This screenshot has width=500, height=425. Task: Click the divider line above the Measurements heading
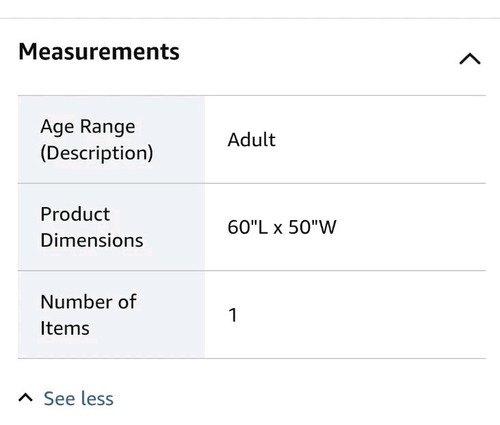tap(250, 18)
